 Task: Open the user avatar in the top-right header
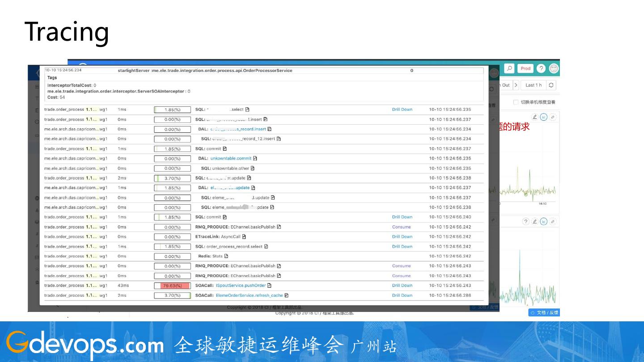pos(554,68)
